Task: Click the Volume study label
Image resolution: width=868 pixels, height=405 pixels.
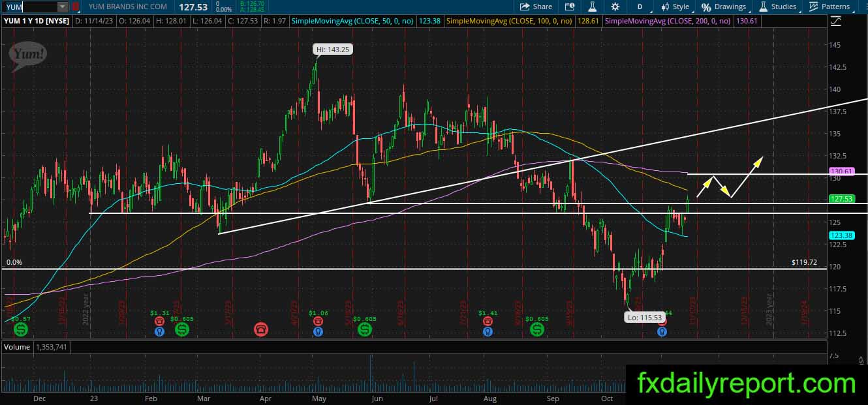Action: 16,347
